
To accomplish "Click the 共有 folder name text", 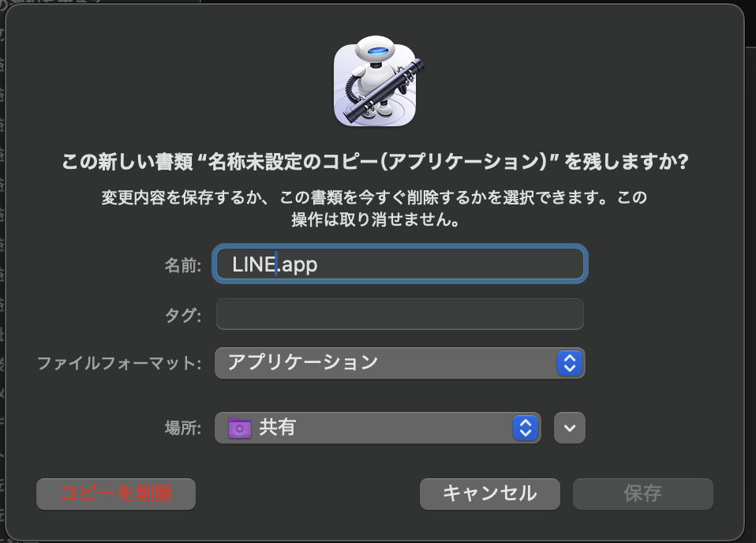I will 277,427.
